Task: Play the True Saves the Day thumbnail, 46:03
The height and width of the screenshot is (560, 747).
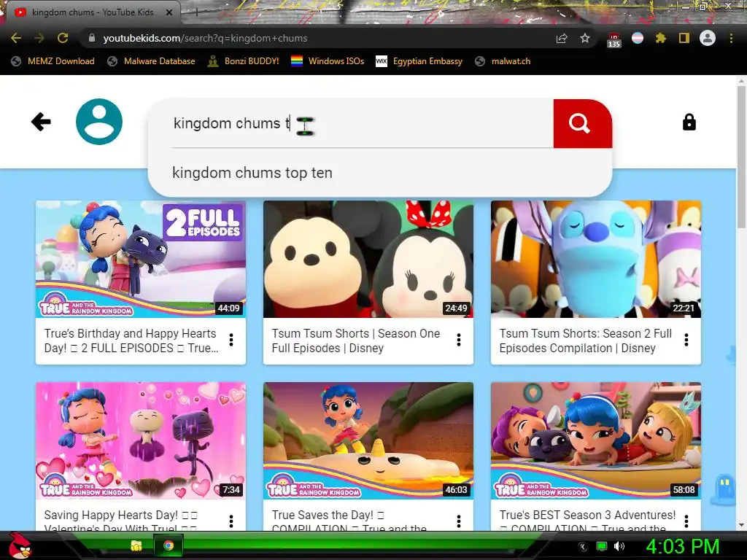Action: (x=368, y=440)
